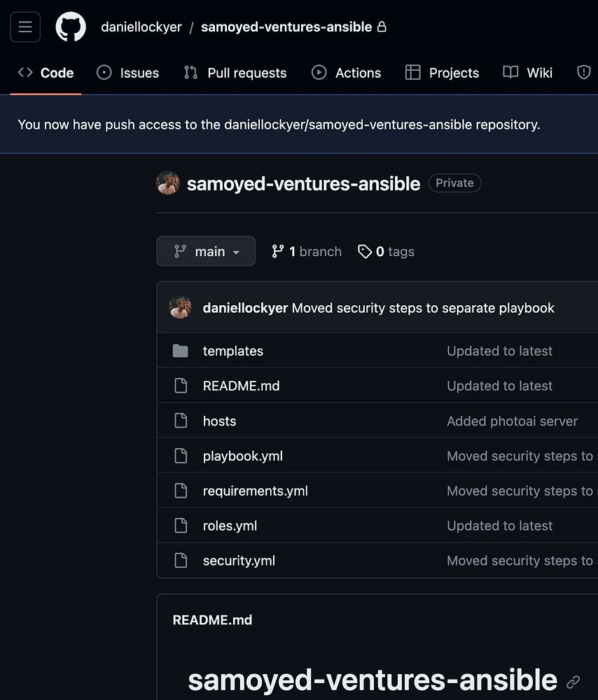Open the hamburger navigation menu
The image size is (598, 700).
[x=25, y=27]
